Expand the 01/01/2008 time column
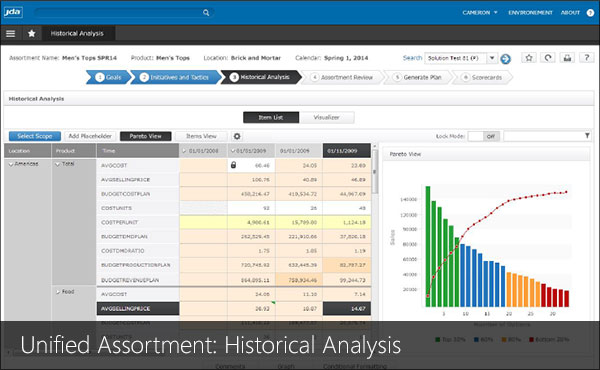Viewport: 600px width, 370px height. (184, 151)
